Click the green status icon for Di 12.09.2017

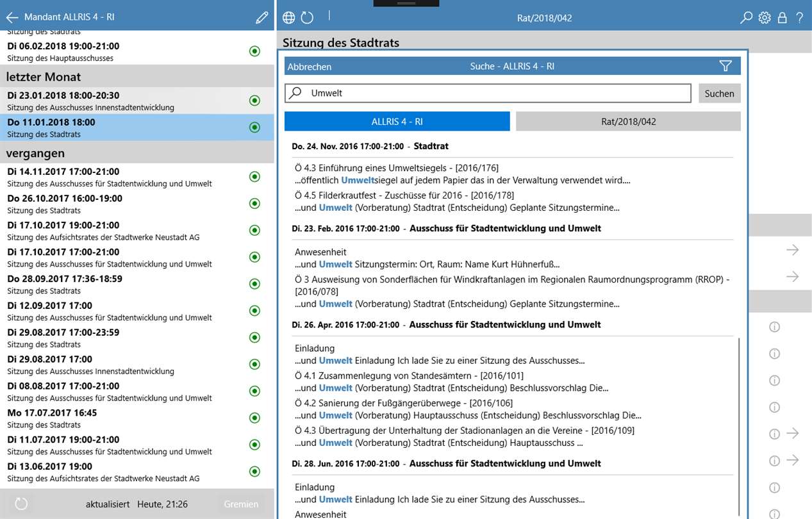click(254, 311)
